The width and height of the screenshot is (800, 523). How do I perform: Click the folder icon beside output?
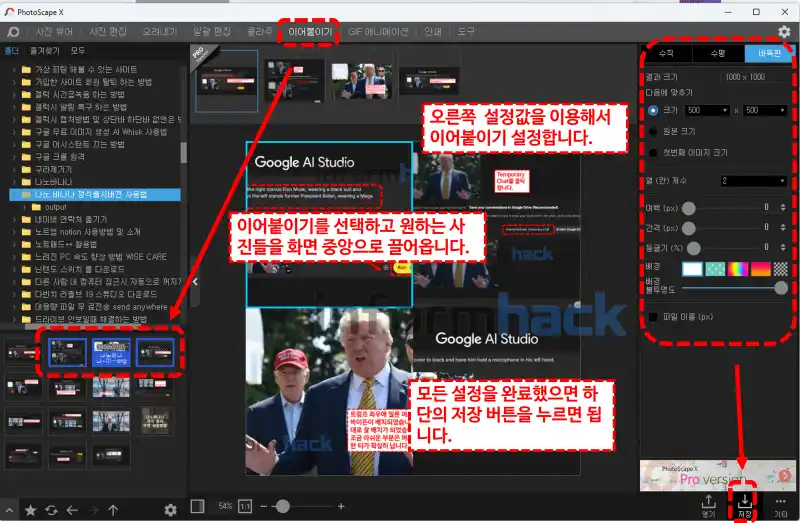[36, 207]
